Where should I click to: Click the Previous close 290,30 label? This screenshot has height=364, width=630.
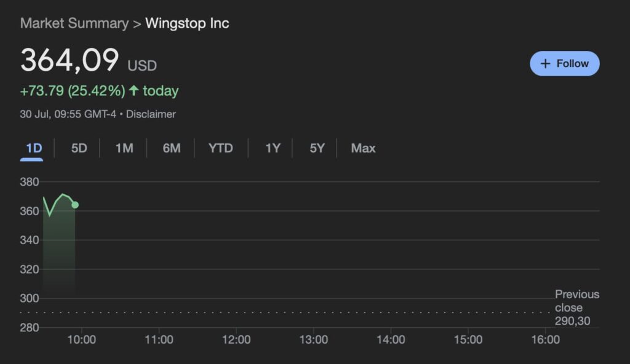[577, 308]
